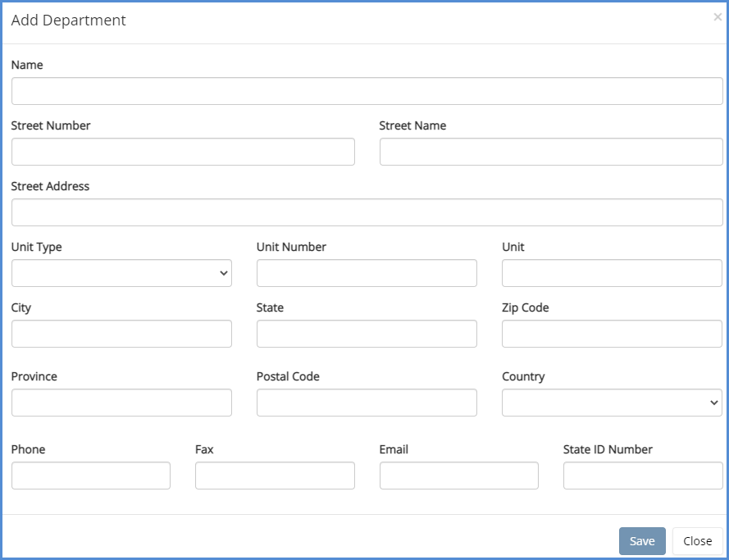
Task: Click into the Phone field
Action: click(x=91, y=476)
